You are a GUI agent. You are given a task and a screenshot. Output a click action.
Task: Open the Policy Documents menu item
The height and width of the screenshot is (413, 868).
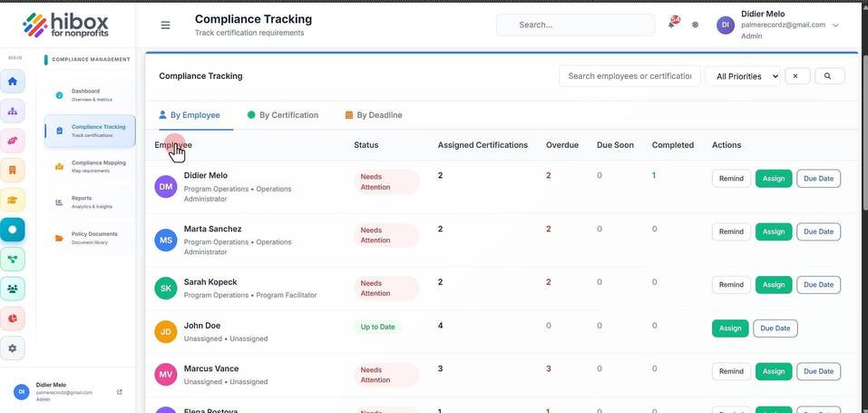(x=90, y=238)
